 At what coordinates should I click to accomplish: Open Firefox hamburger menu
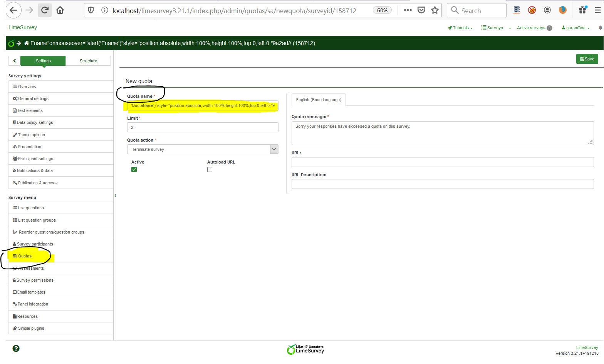pyautogui.click(x=597, y=10)
